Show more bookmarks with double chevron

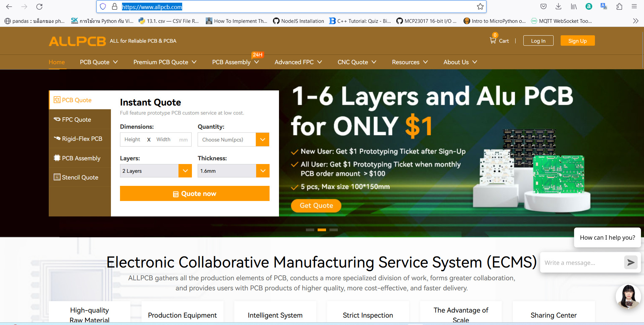[x=636, y=21]
